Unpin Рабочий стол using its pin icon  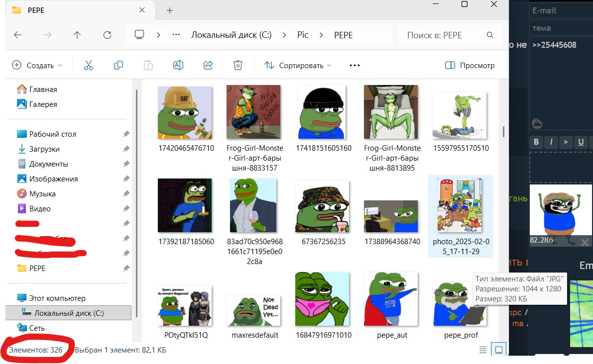coord(126,134)
